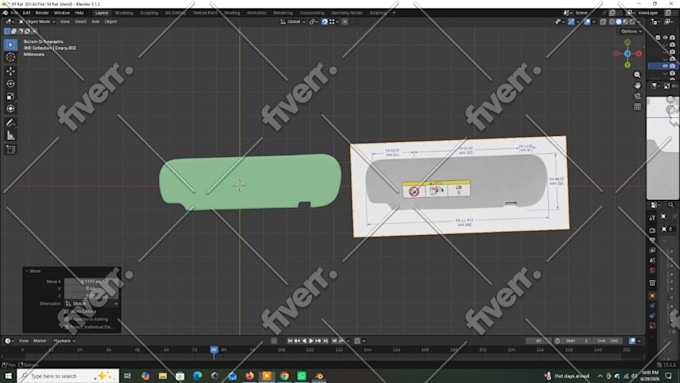
Task: Switch to solid viewport shading
Action: [x=618, y=21]
